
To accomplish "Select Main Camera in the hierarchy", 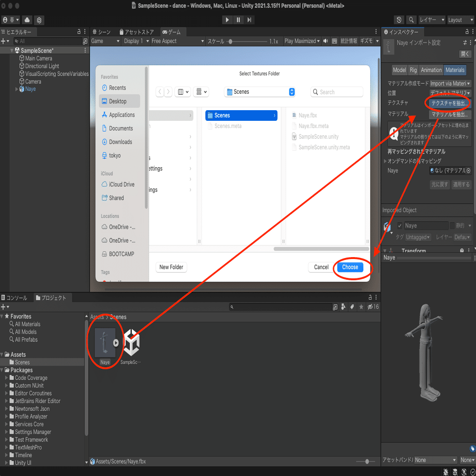I will click(x=39, y=58).
